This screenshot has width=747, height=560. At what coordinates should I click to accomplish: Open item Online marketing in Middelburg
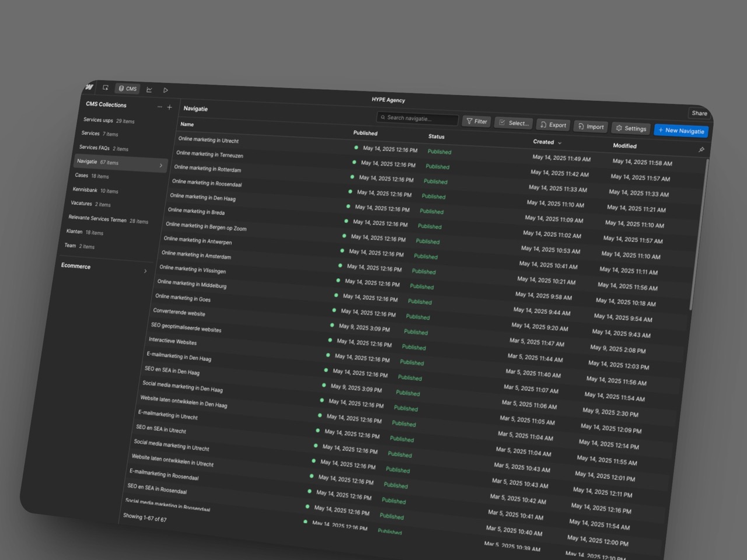[191, 284]
